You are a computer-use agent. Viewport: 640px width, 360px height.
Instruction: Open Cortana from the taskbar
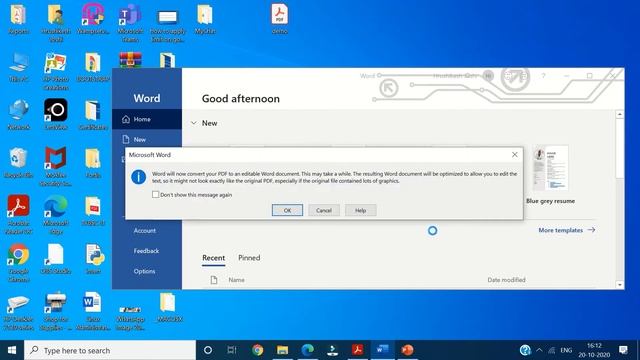208,350
